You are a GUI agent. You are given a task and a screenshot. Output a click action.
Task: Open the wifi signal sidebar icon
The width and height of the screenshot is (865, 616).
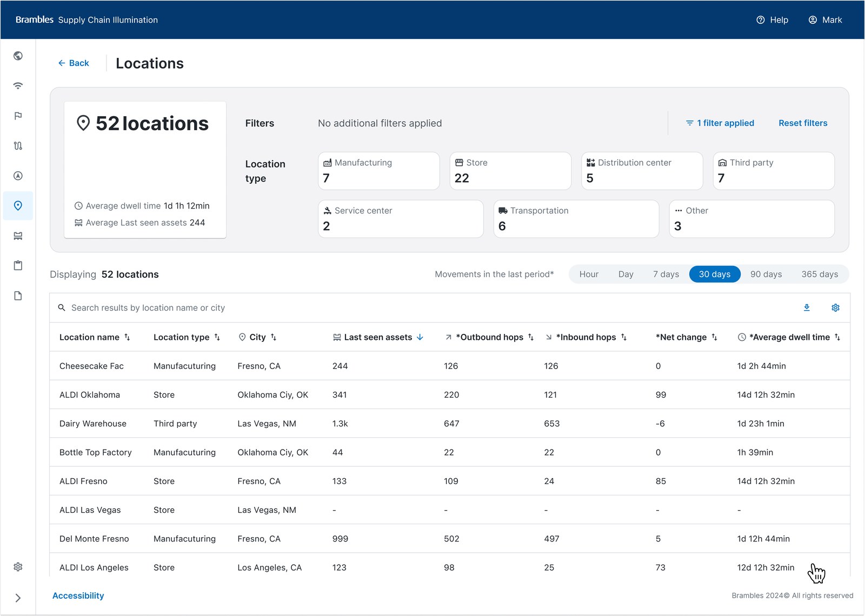pos(18,86)
